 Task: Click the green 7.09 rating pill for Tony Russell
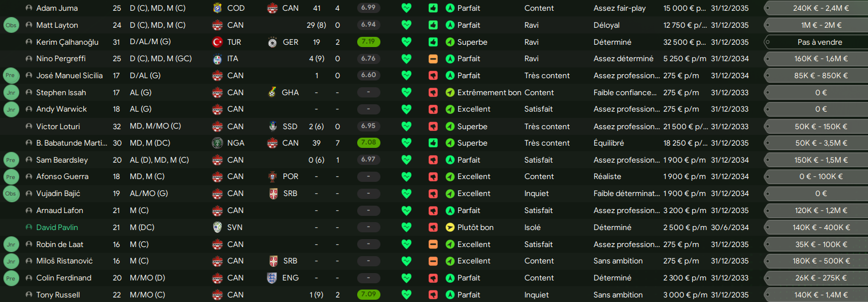click(x=369, y=295)
